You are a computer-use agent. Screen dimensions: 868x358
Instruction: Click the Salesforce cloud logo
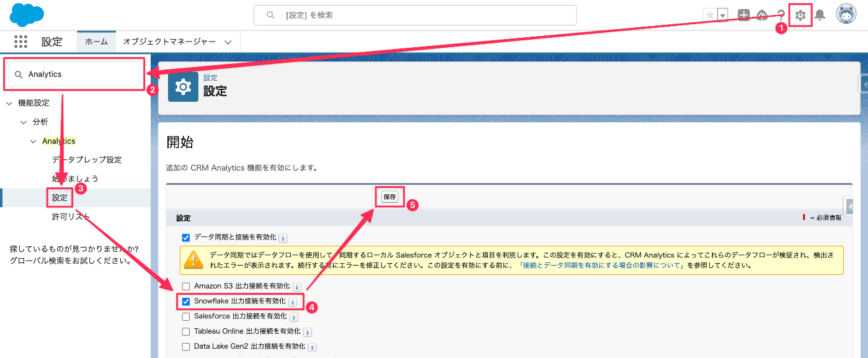27,15
